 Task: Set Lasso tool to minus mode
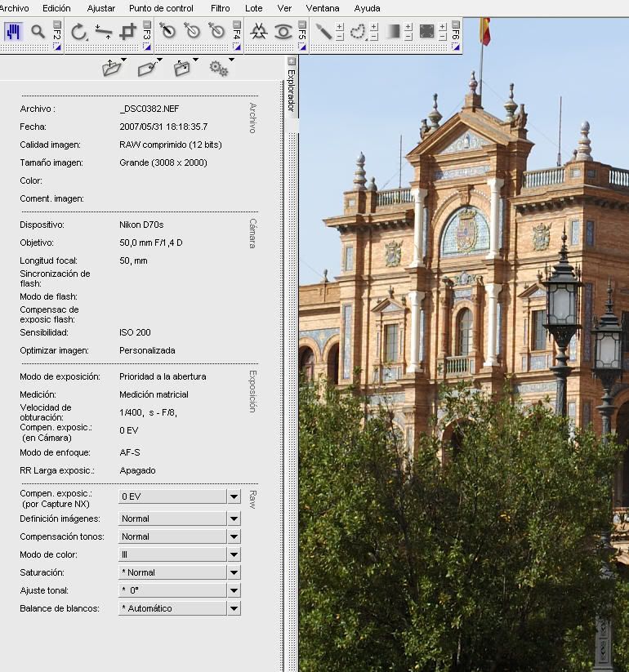(x=374, y=37)
